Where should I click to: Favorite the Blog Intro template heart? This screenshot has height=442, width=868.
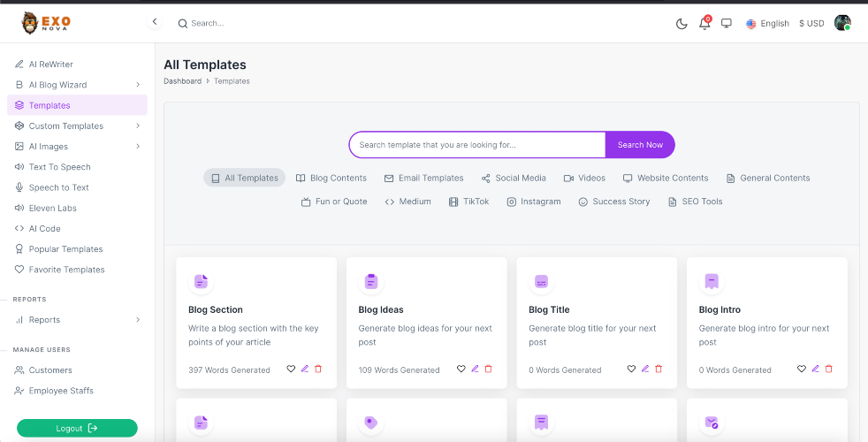802,369
